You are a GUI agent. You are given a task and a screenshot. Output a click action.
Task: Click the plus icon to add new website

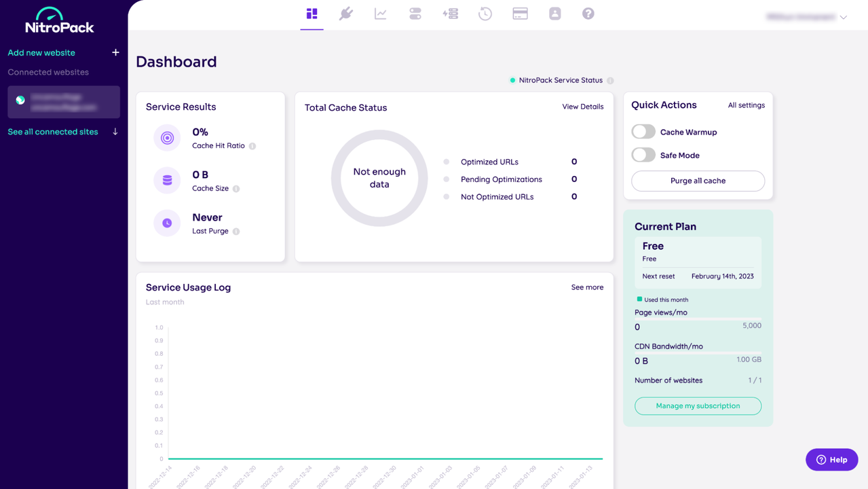coord(115,52)
